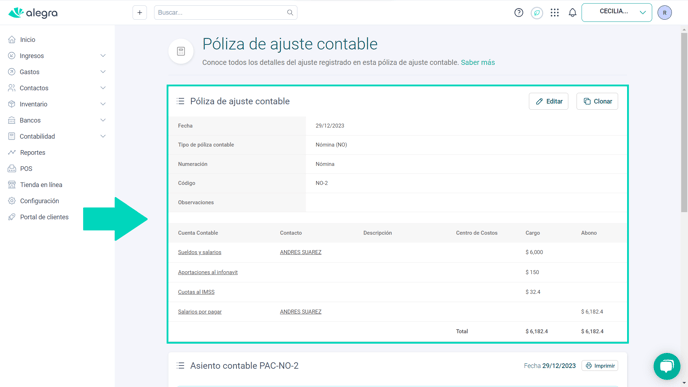Click the Gastos sidebar icon
Viewport: 688px width, 387px height.
tap(12, 72)
